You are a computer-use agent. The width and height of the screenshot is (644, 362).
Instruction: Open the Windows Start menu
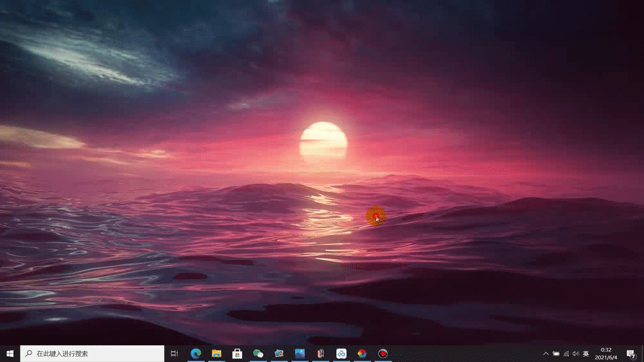10,354
